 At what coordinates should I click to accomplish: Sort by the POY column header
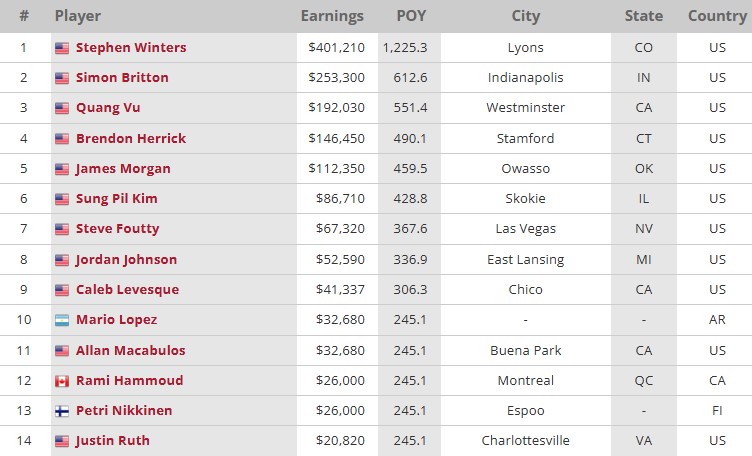(410, 16)
